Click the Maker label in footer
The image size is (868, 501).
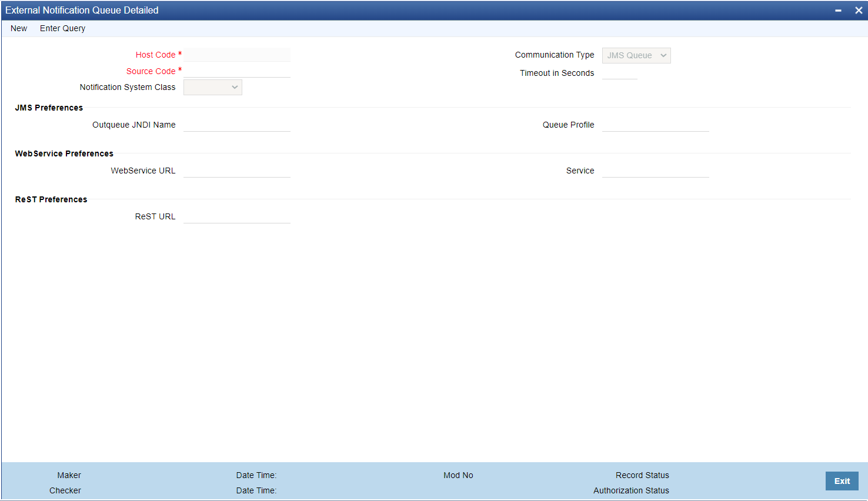(x=69, y=475)
